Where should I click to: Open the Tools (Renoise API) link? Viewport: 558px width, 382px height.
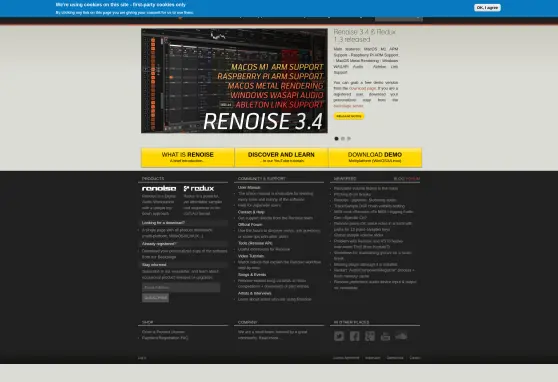click(x=255, y=243)
